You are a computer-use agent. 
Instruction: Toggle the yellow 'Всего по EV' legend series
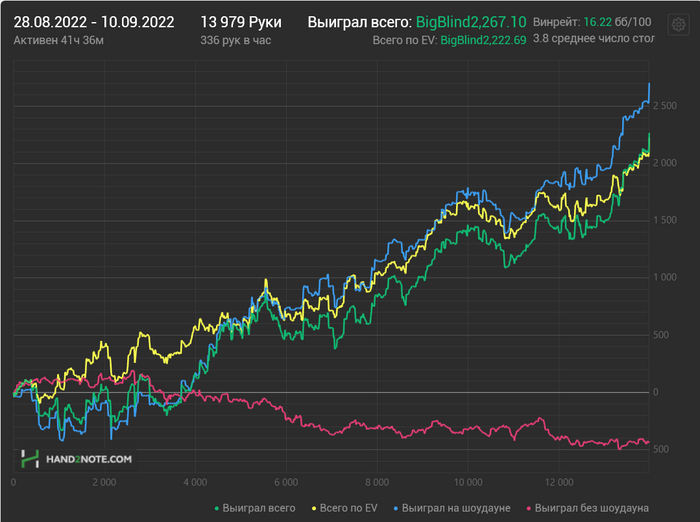344,508
